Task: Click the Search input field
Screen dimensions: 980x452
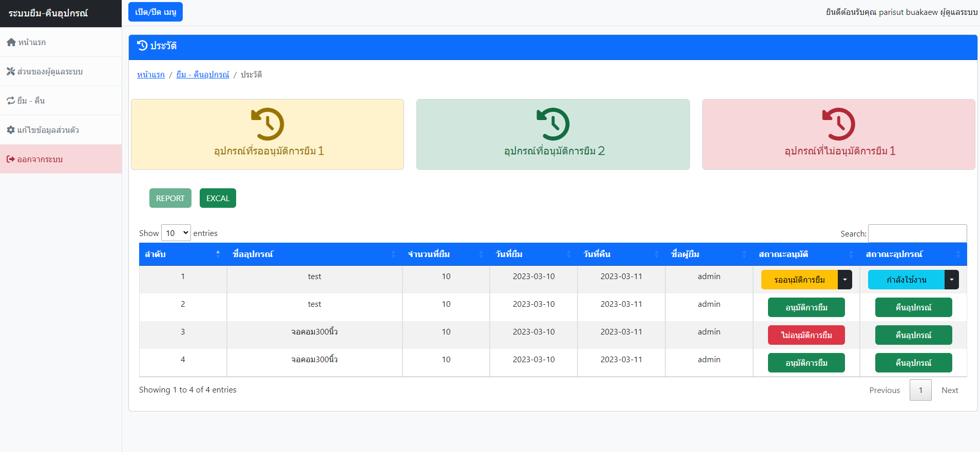Action: 917,233
